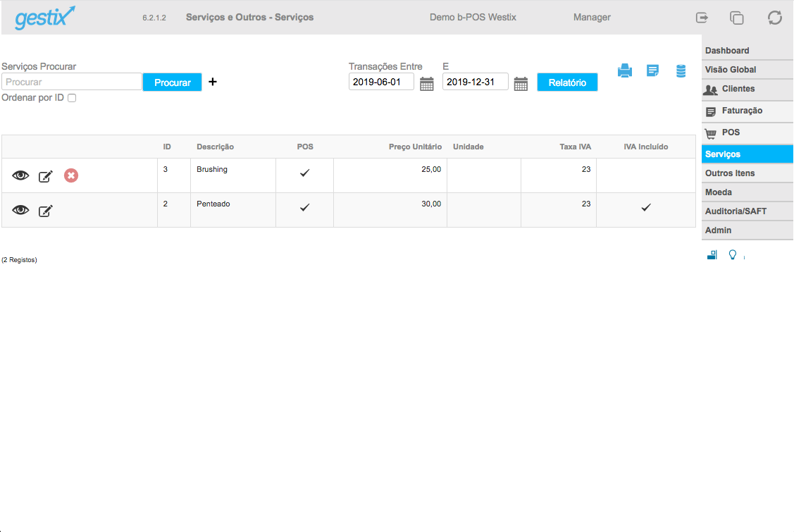This screenshot has width=794, height=532.
Task: Edit the Penteado service
Action: [x=46, y=210]
